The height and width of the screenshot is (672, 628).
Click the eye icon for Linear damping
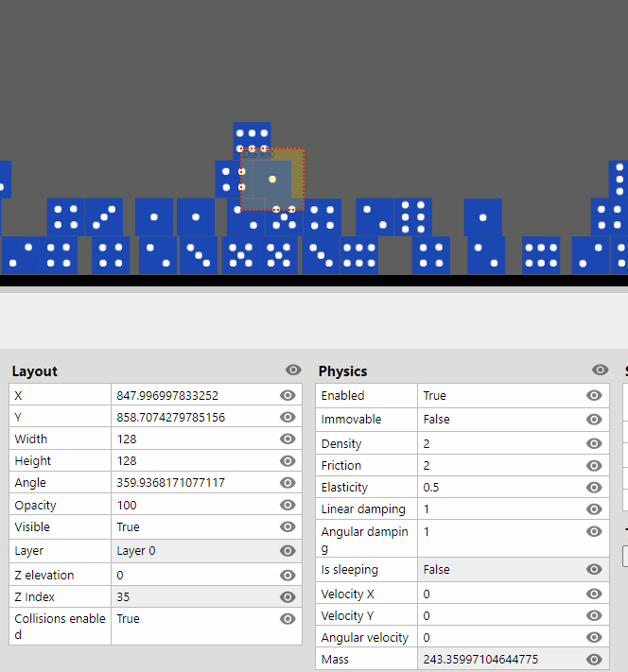(x=594, y=509)
